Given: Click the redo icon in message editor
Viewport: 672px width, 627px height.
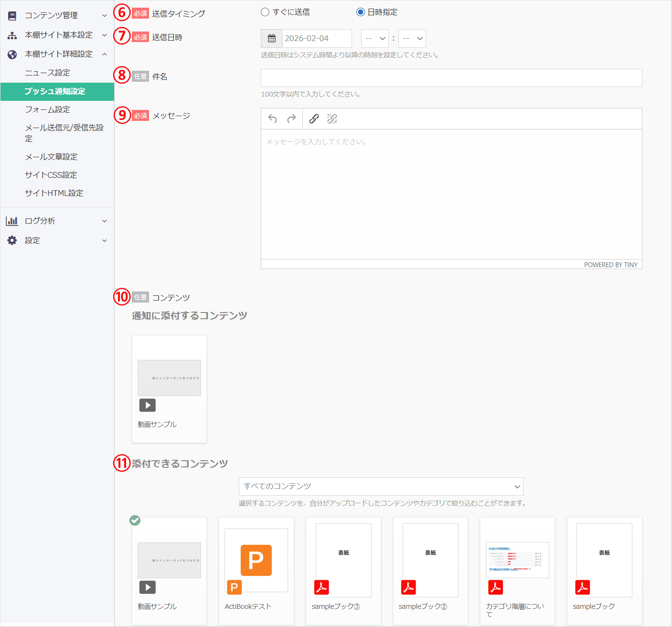Looking at the screenshot, I should pos(291,119).
